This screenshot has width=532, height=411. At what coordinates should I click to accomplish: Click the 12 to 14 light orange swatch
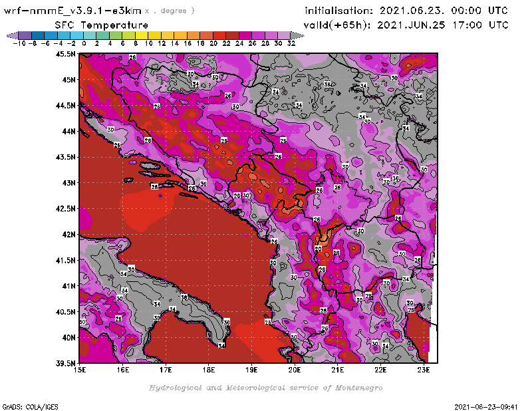point(167,35)
